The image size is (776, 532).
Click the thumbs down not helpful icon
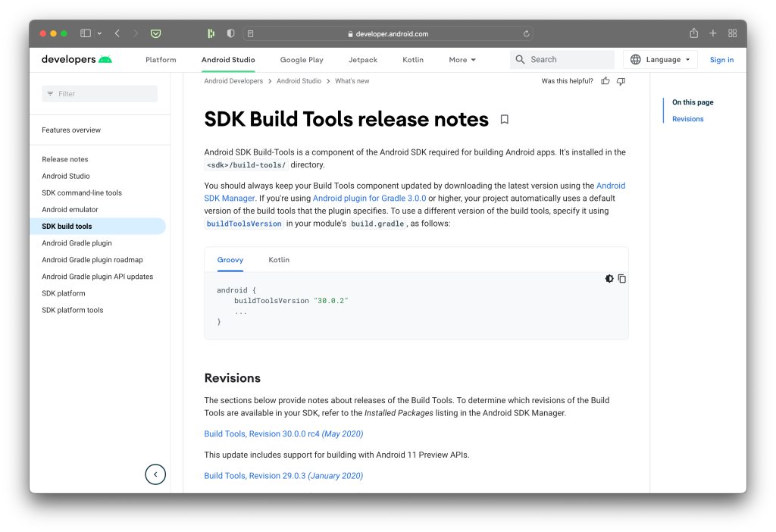click(621, 81)
